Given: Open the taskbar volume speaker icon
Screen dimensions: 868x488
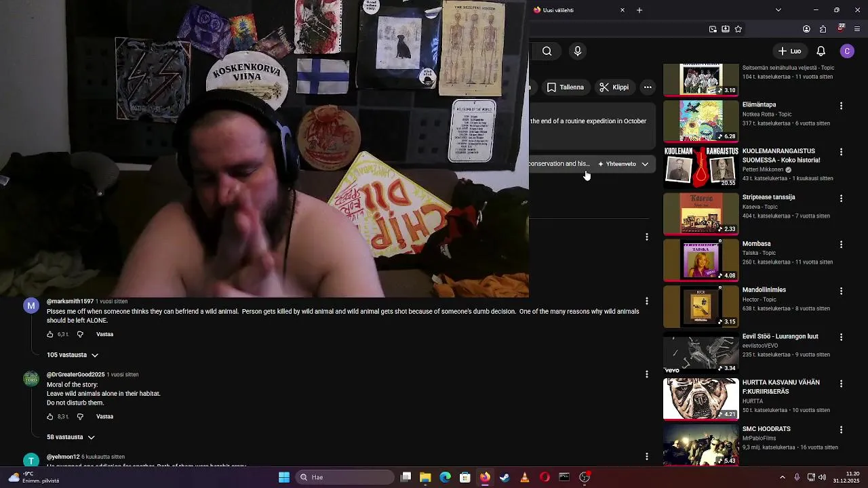Looking at the screenshot, I should coord(822,477).
